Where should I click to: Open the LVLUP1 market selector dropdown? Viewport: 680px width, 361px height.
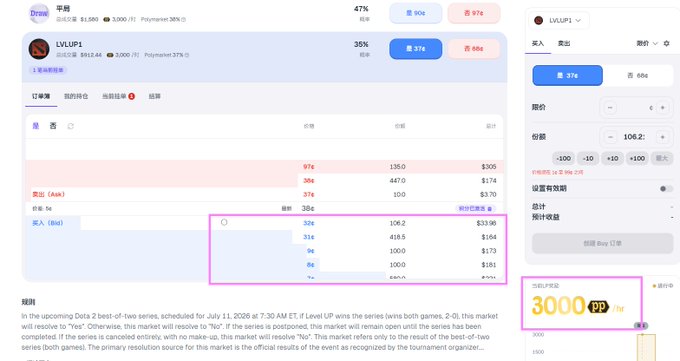tap(559, 20)
